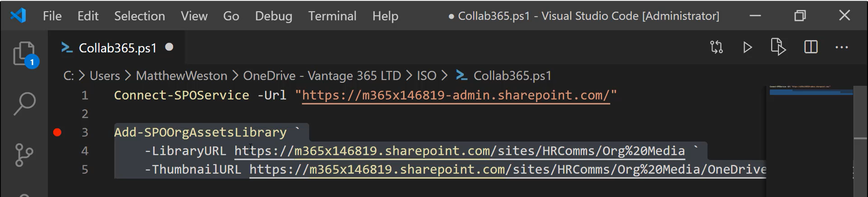Click the Run Selection icon
868x197 pixels.
tap(778, 47)
